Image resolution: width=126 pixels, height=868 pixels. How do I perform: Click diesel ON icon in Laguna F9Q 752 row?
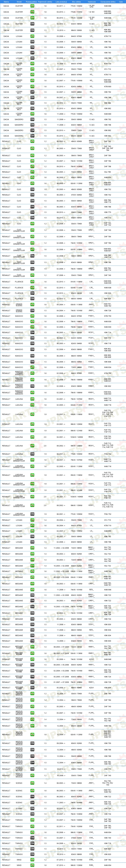click(x=32, y=454)
